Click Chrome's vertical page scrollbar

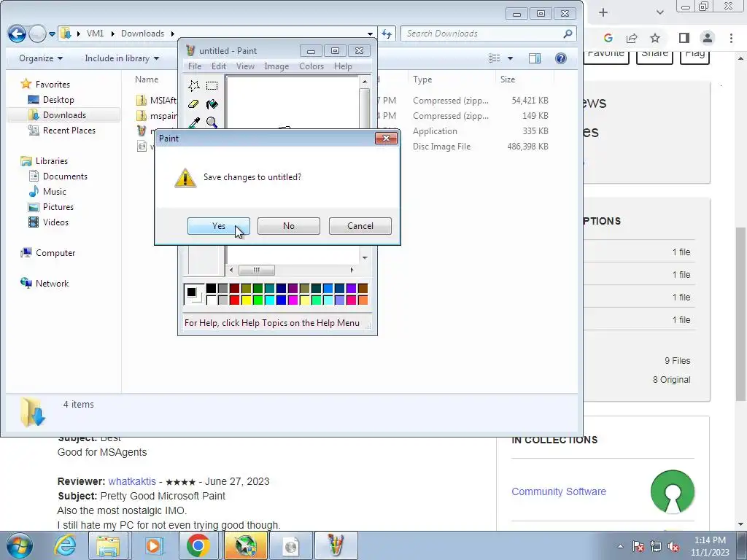(740, 314)
